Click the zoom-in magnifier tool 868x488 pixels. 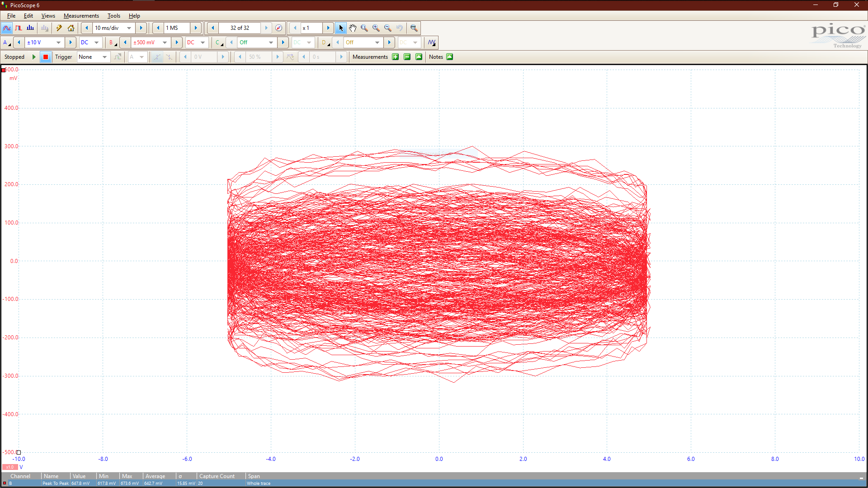(376, 28)
